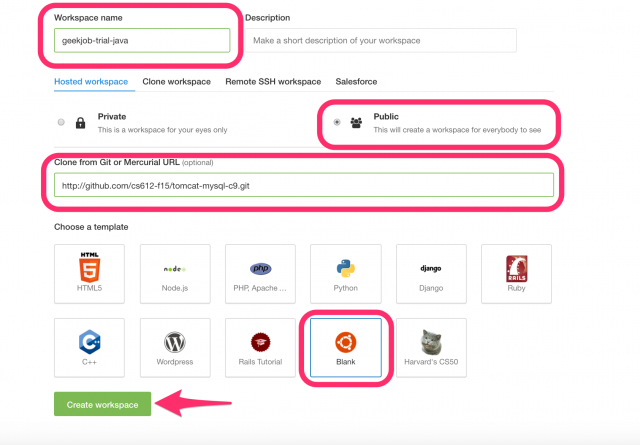
Task: Switch to Hosted workspace tab
Action: tap(91, 82)
